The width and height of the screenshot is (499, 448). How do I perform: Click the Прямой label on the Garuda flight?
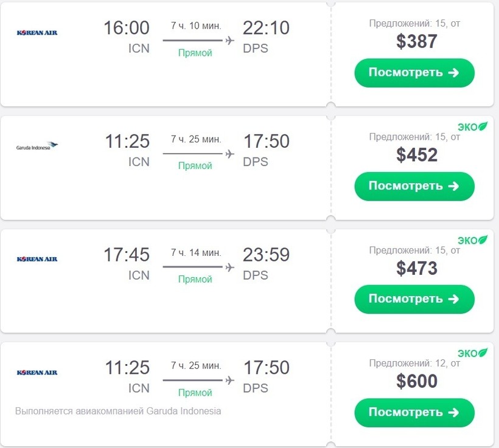point(195,166)
